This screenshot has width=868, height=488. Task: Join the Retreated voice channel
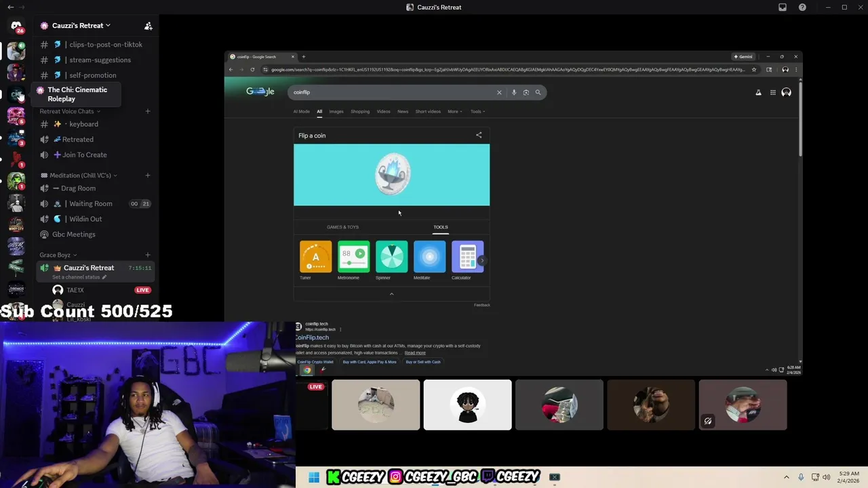[x=96, y=140]
